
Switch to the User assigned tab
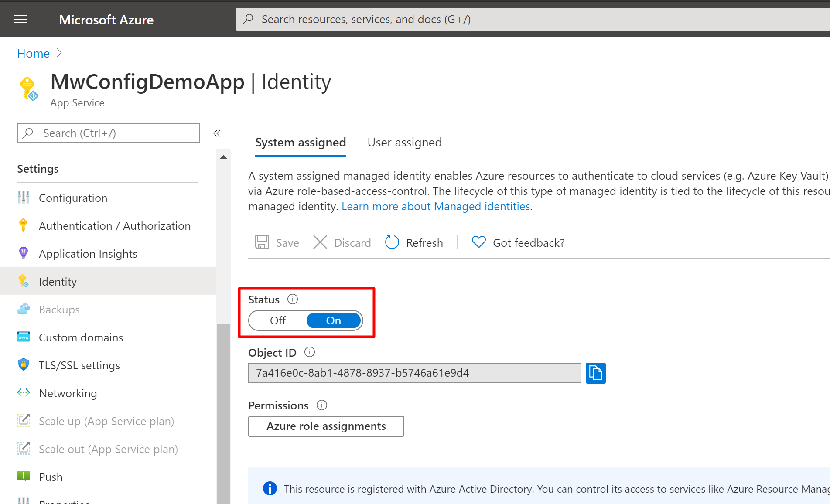pos(404,142)
